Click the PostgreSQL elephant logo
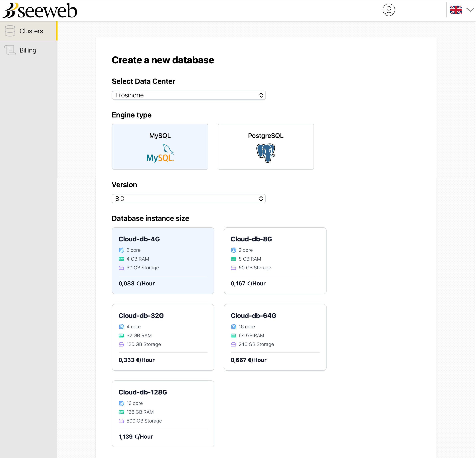476x458 pixels. tap(266, 153)
